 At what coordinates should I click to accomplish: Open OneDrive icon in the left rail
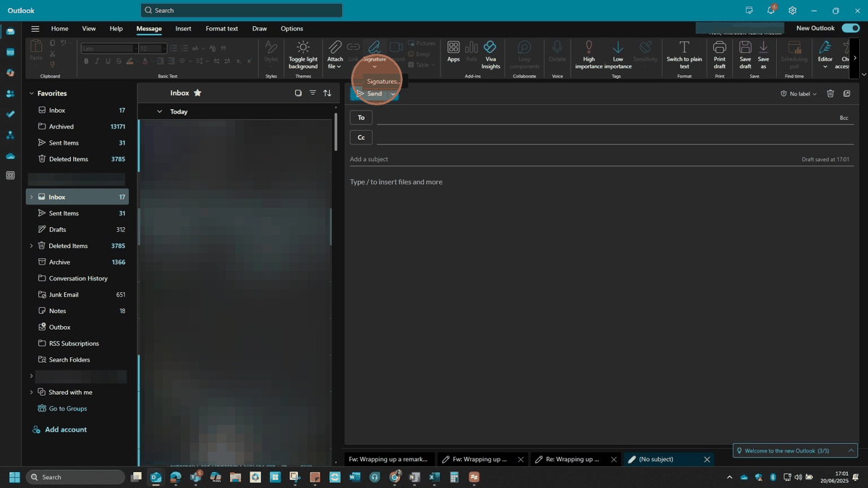point(10,155)
